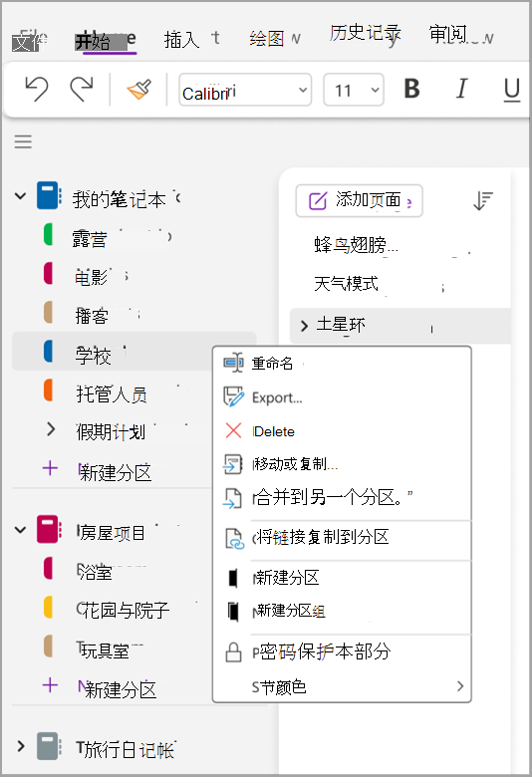Image resolution: width=532 pixels, height=777 pixels.
Task: Collapse the 房屋项目 notebook
Action: [20, 530]
